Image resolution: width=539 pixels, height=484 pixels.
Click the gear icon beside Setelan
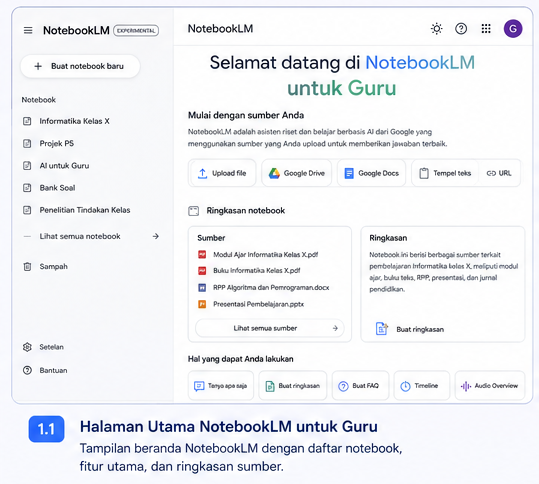(27, 347)
